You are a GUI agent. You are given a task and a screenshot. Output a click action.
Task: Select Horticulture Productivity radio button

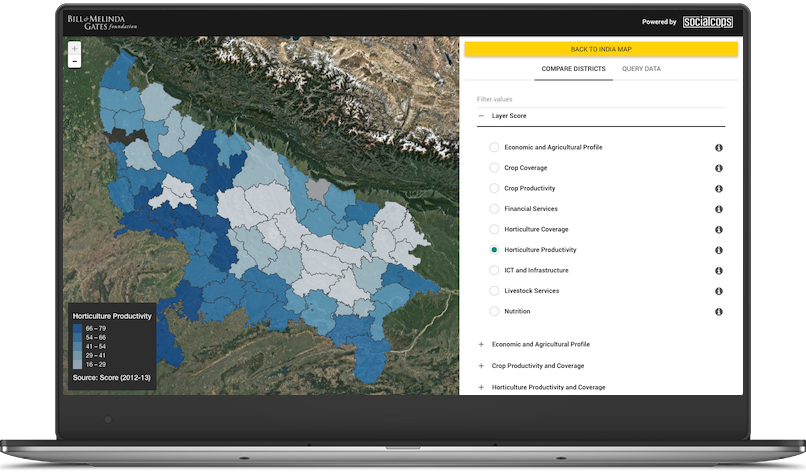(494, 250)
